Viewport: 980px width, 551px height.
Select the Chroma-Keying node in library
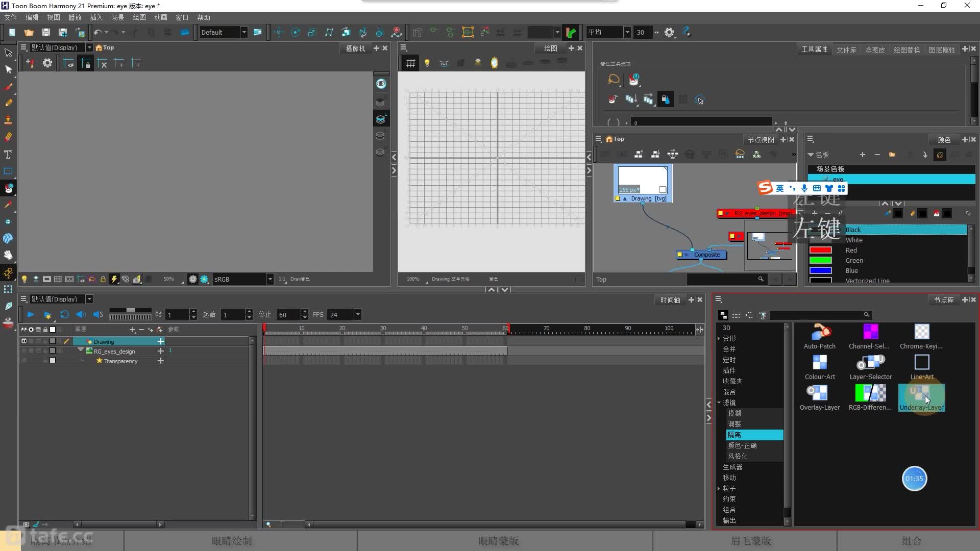coord(921,336)
